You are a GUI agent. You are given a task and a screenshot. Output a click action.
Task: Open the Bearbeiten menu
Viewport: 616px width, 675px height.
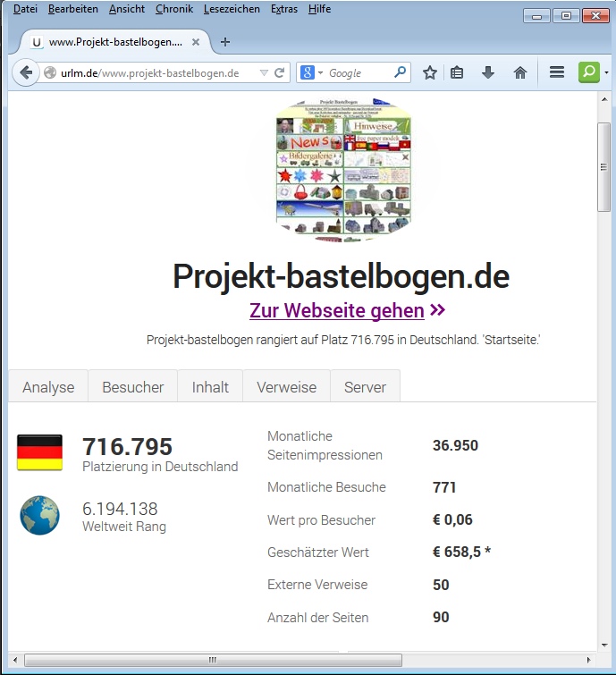(73, 9)
